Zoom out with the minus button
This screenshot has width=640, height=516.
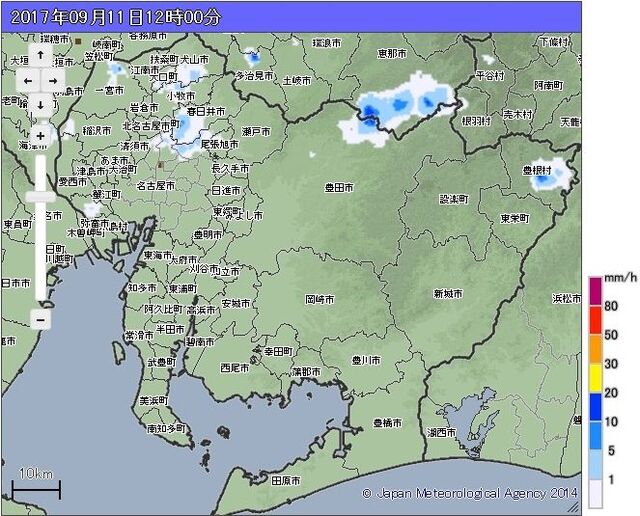click(x=40, y=320)
